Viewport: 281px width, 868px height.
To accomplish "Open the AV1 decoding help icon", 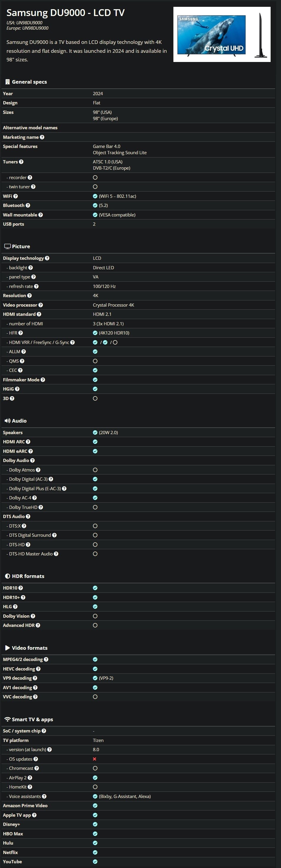I will pyautogui.click(x=35, y=687).
